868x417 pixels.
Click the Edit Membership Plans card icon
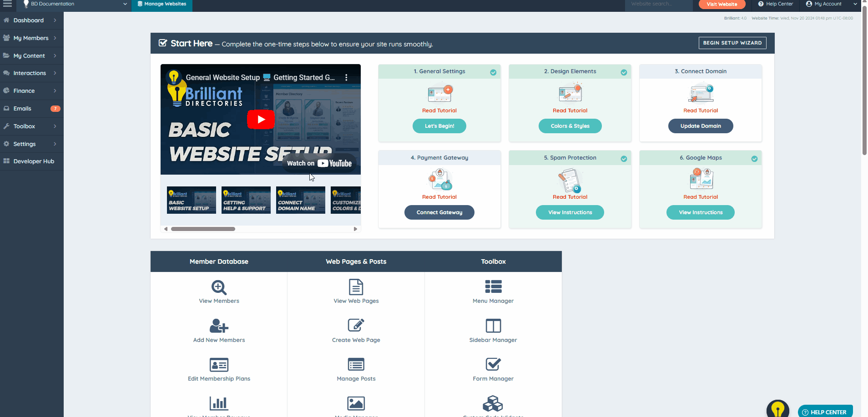click(219, 365)
